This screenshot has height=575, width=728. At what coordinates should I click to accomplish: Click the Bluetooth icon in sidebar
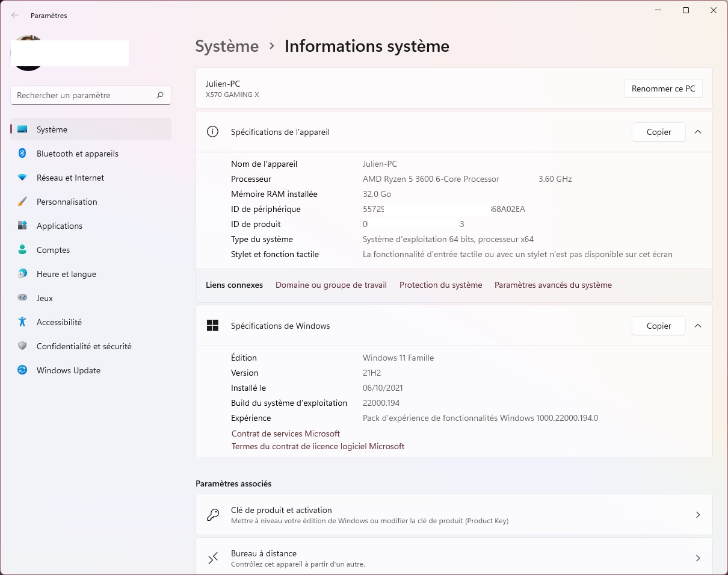tap(22, 154)
